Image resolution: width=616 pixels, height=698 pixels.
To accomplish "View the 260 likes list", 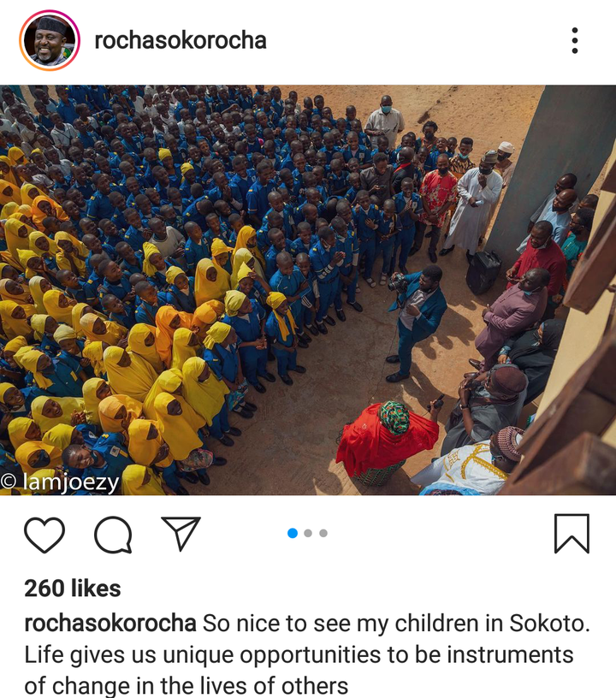I will pos(73,588).
